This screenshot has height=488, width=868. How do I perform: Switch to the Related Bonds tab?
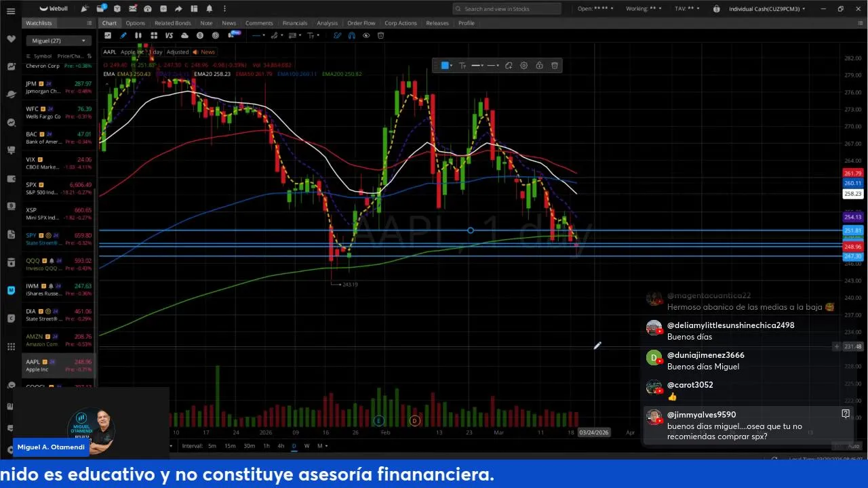[x=173, y=23]
